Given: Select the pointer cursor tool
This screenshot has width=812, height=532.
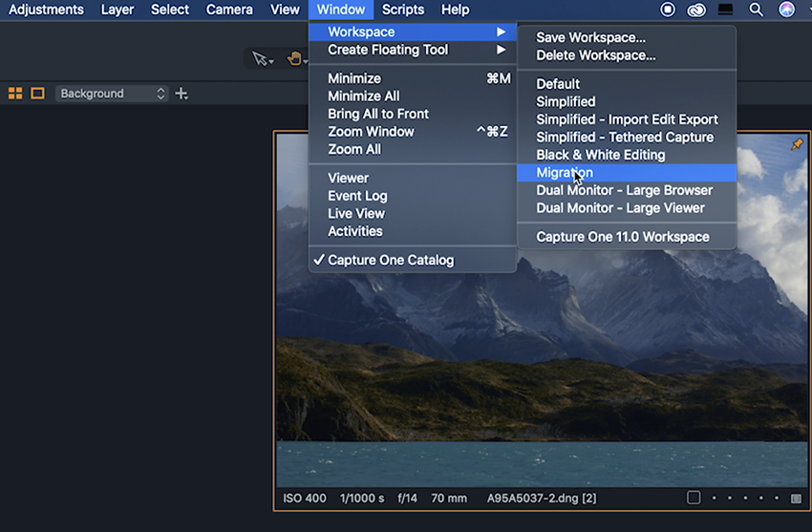Looking at the screenshot, I should 262,58.
